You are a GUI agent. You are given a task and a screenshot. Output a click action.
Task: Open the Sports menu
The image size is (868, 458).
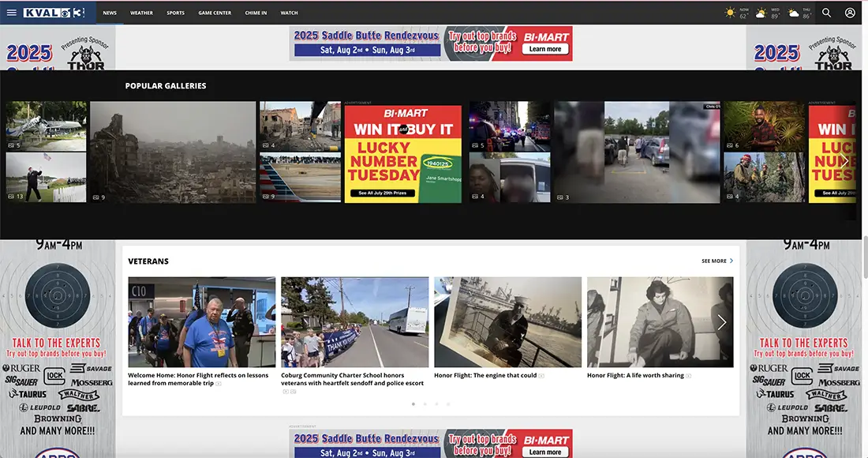175,13
